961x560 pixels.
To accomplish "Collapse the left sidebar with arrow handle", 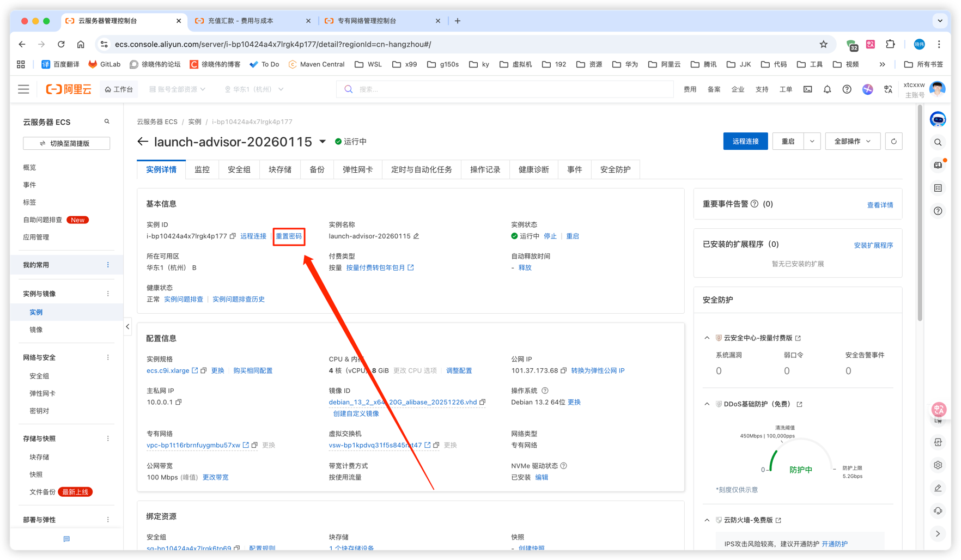I will (x=127, y=327).
